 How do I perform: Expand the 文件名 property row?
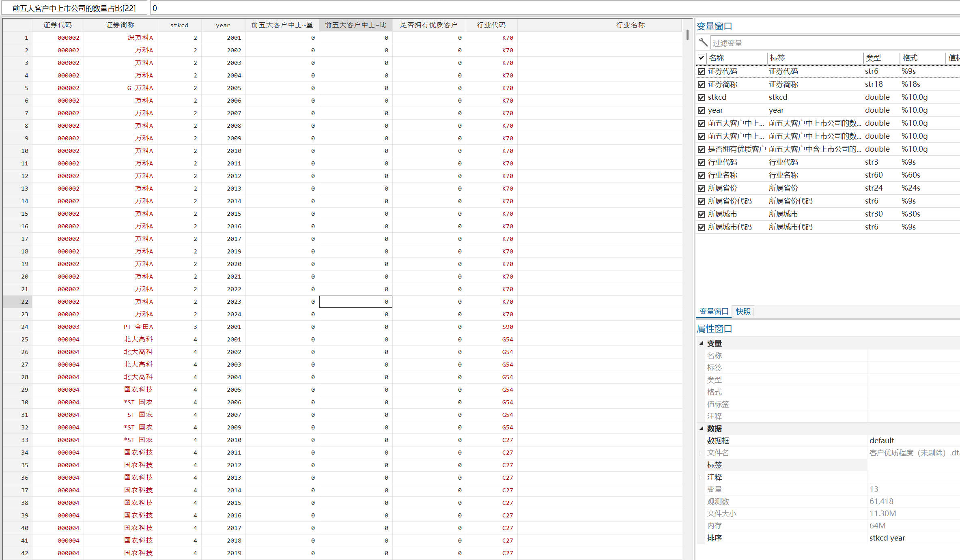pyautogui.click(x=701, y=453)
